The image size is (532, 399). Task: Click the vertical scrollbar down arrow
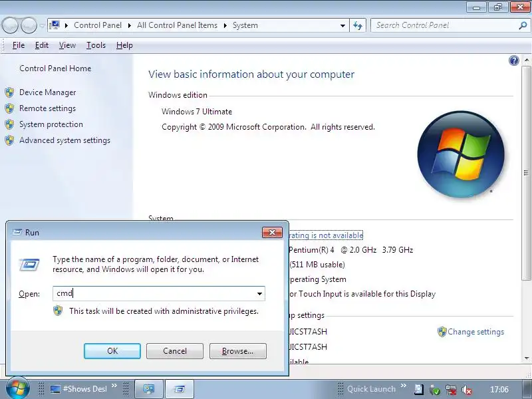pos(527,358)
